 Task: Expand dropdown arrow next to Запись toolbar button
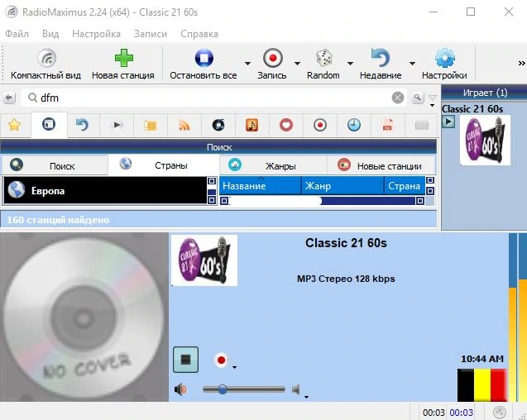pyautogui.click(x=297, y=63)
